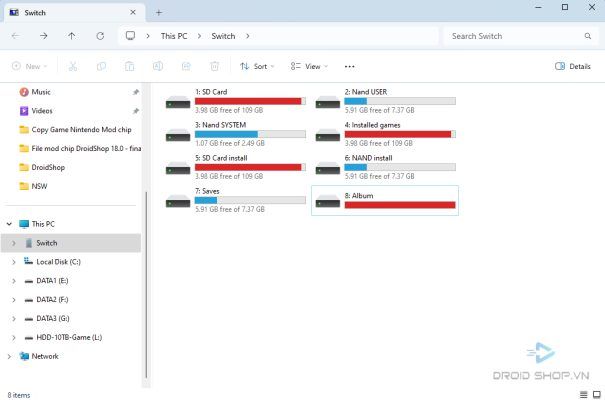
Task: Click the 3: Nand SYSTEM usage bar
Action: point(250,134)
